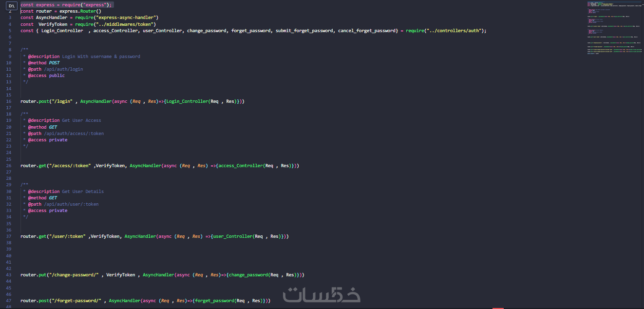Click comment text "Get User Details"
This screenshot has height=309, width=644.
coord(83,192)
